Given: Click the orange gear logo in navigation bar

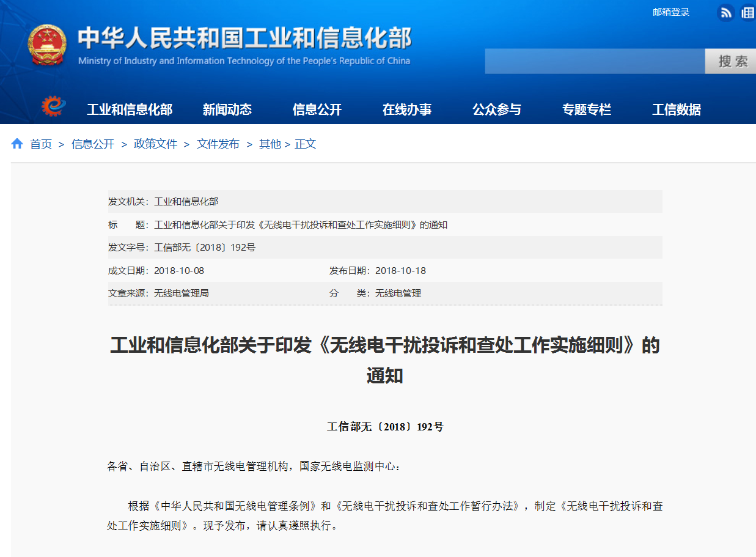Looking at the screenshot, I should [x=53, y=106].
